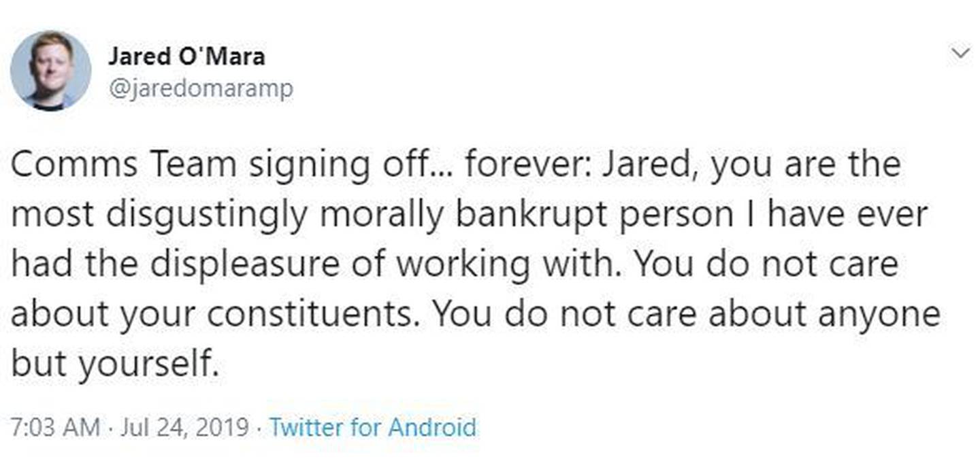Open the @jaredomaramp handle link
Image resolution: width=980 pixels, height=461 pixels.
pos(201,88)
